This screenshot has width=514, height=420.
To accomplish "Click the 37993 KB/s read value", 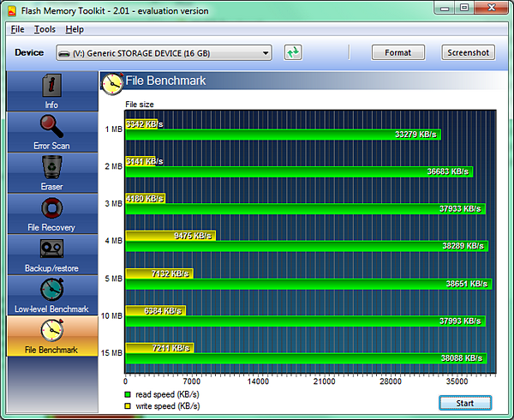I will coord(460,321).
